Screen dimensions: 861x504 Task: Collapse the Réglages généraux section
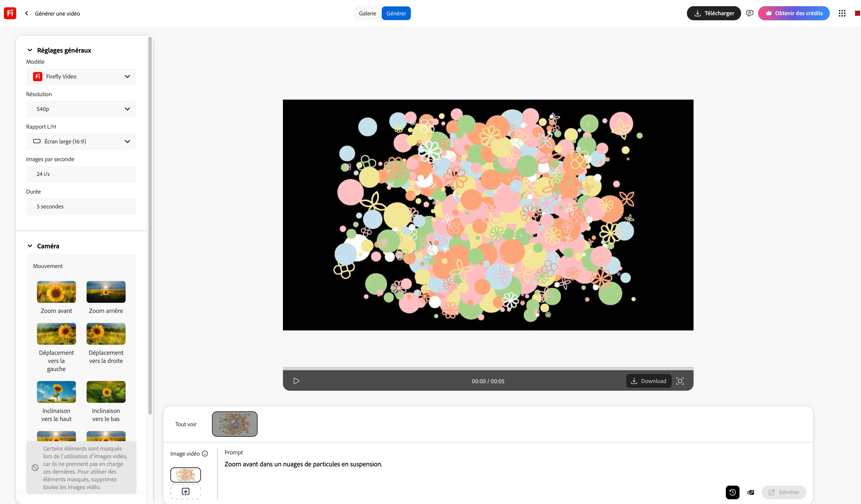click(30, 50)
